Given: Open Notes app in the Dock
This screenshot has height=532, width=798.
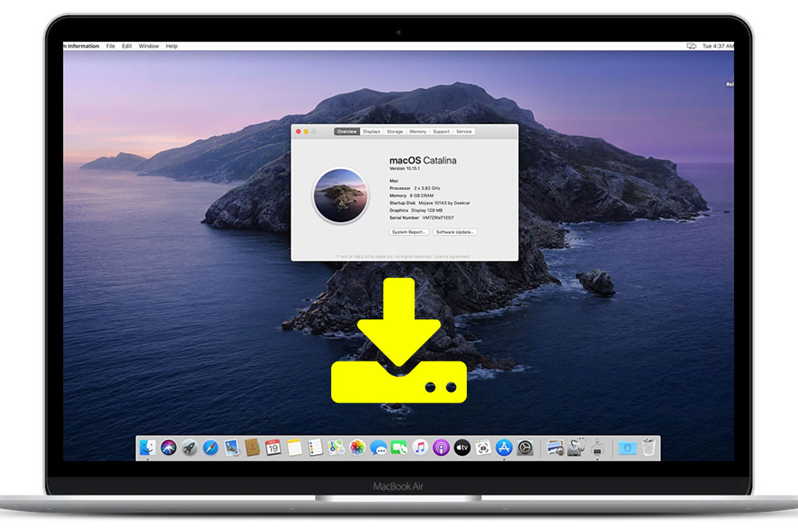Looking at the screenshot, I should coord(294,448).
